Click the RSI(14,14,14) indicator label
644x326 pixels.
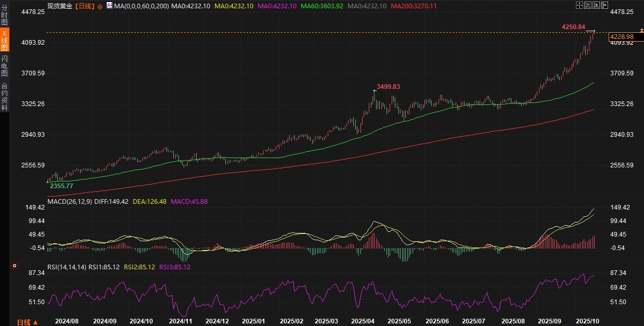point(67,267)
